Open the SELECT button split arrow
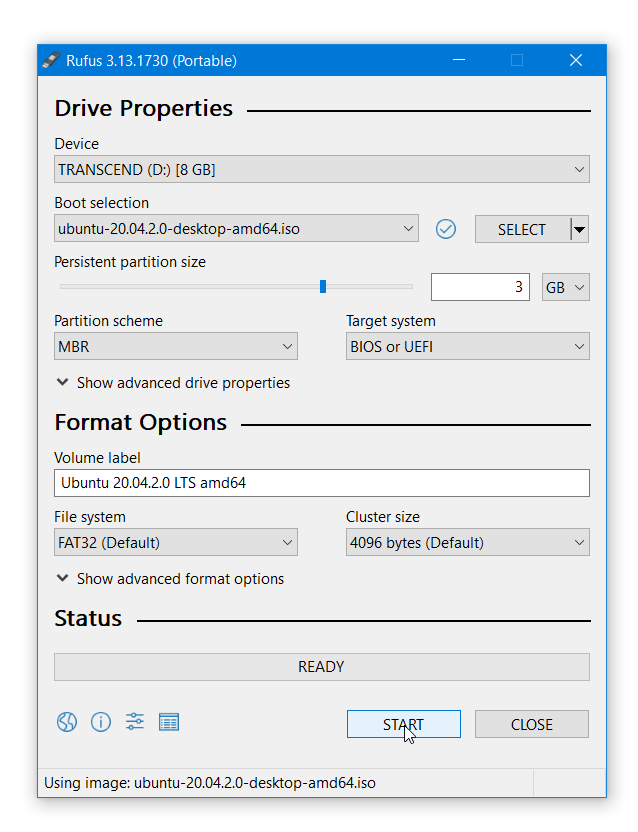Viewport: 638px width, 832px height. tap(580, 230)
